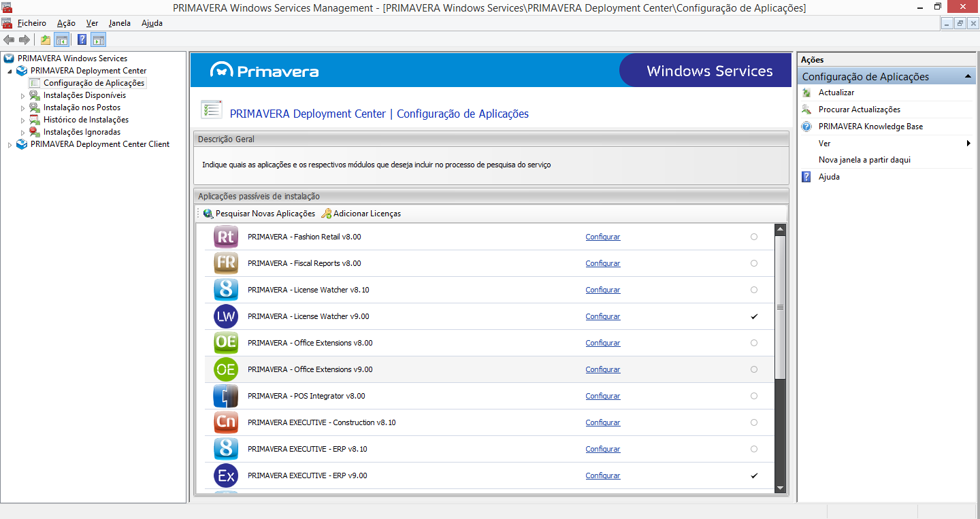Select the Office Extensions v8.00 radio button

pyautogui.click(x=753, y=343)
